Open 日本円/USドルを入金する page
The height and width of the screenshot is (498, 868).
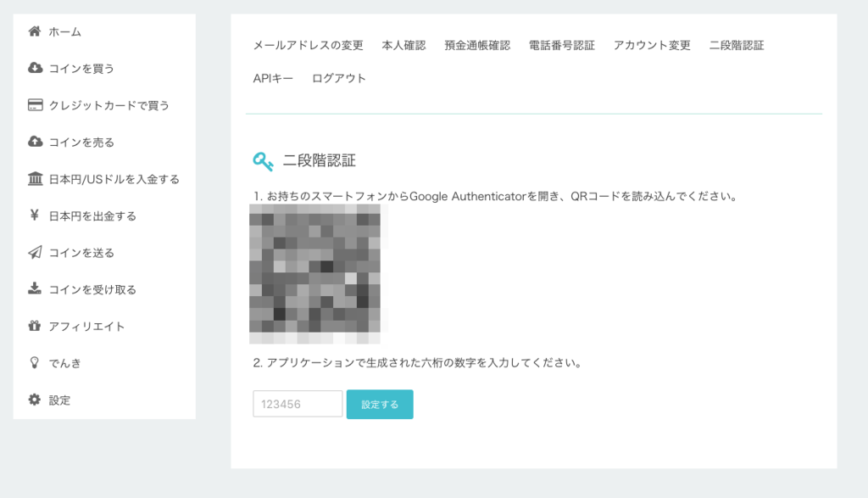click(114, 180)
